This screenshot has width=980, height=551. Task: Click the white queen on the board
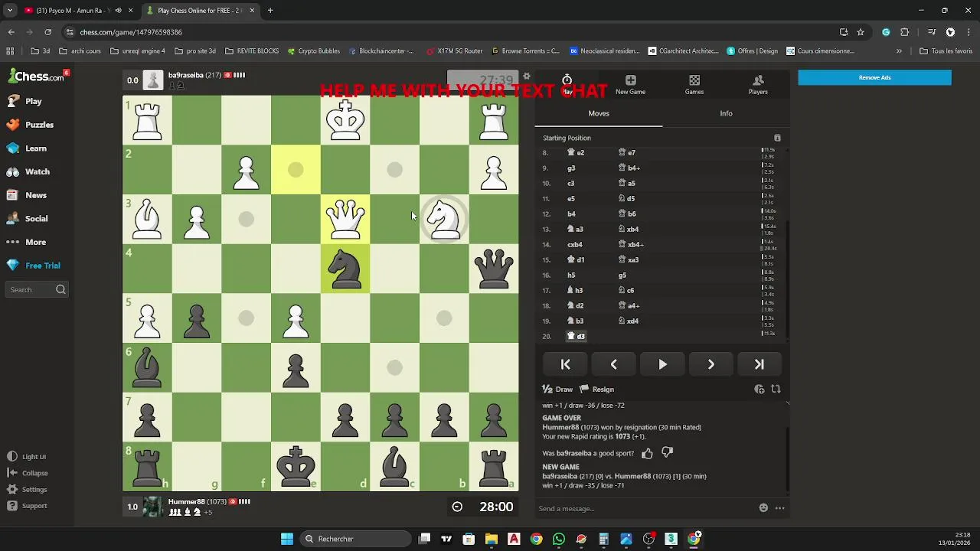pos(345,219)
